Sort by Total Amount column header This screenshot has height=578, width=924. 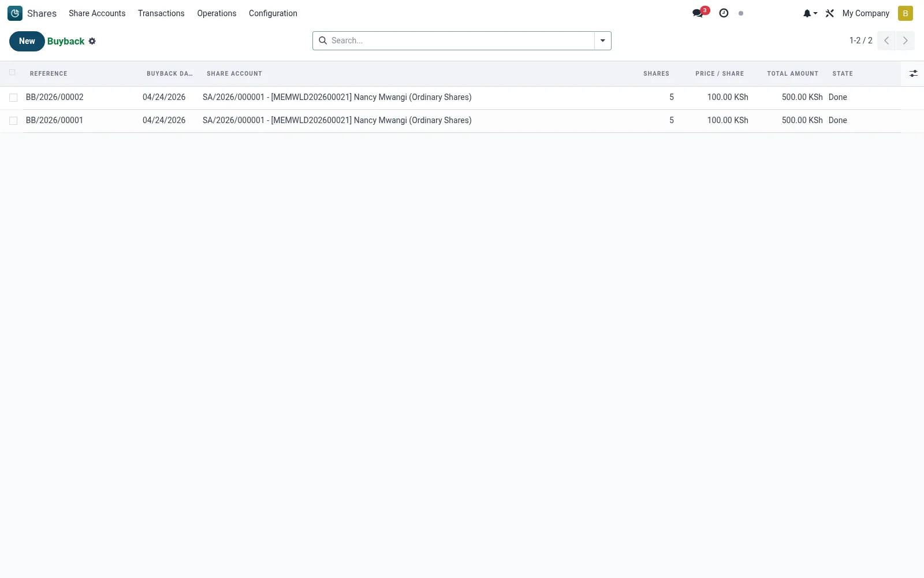tap(792, 73)
